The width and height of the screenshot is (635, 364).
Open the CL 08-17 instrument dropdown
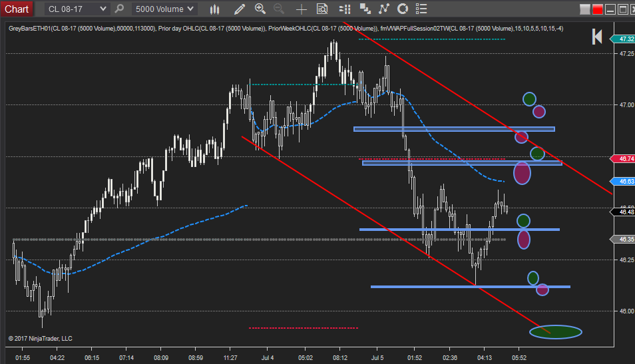tap(77, 9)
